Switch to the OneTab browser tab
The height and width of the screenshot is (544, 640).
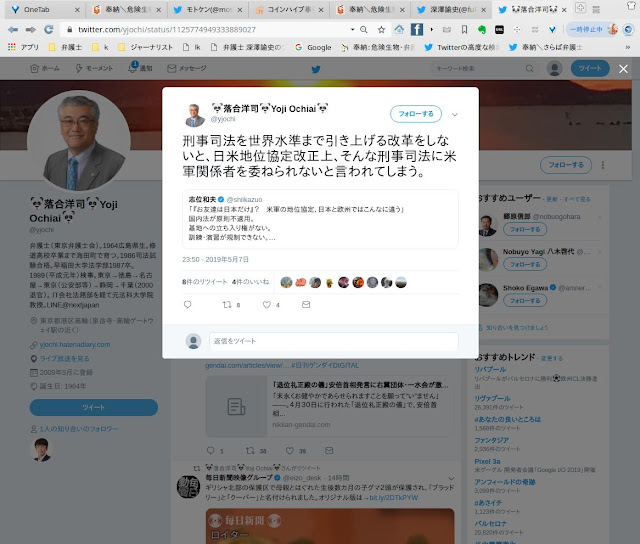pyautogui.click(x=44, y=9)
